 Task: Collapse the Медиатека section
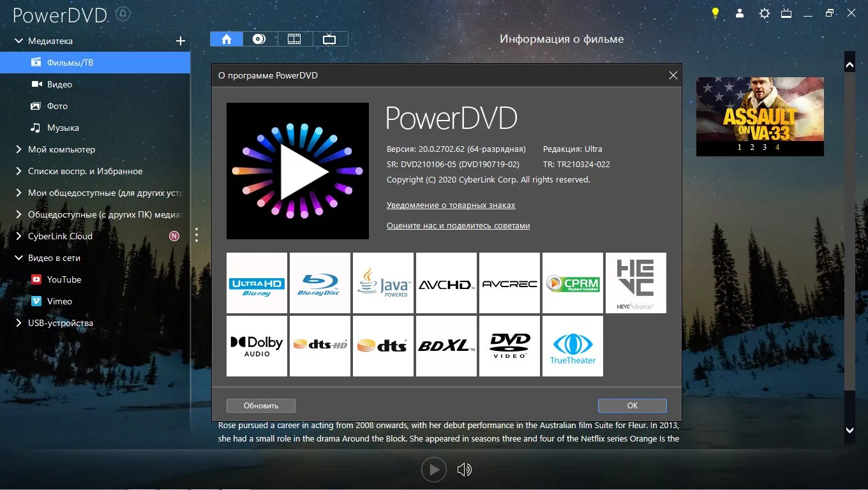[x=18, y=41]
